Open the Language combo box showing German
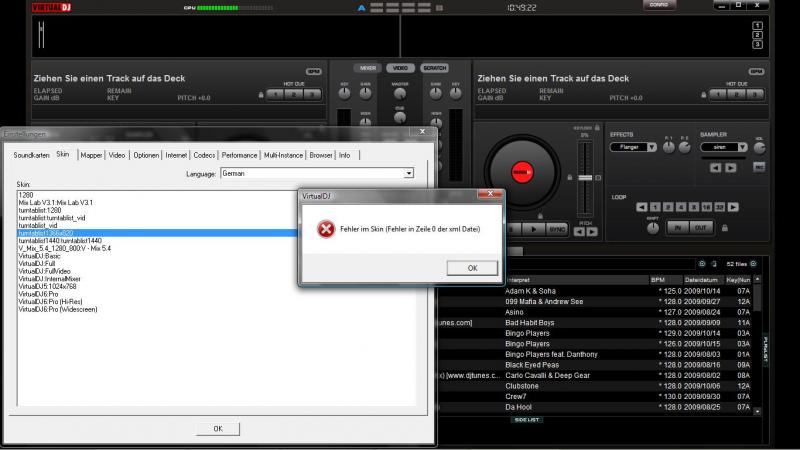 coord(317,173)
